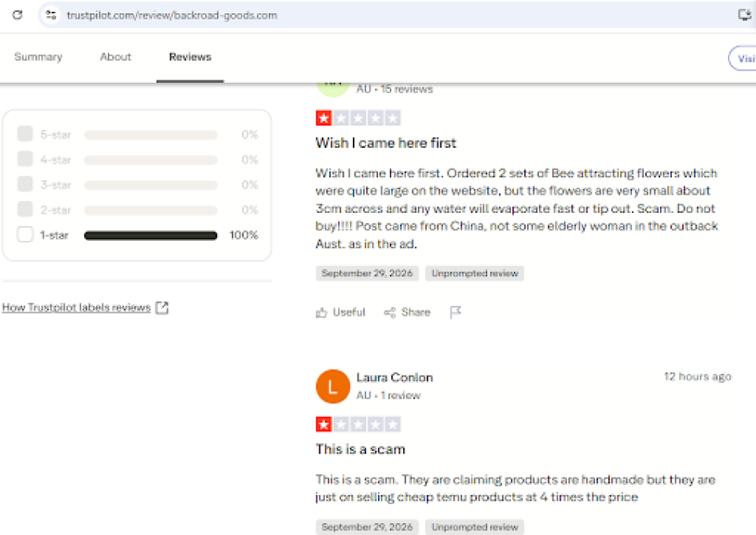Image resolution: width=756 pixels, height=535 pixels.
Task: Click the 100% value for 1-star
Action: point(244,235)
